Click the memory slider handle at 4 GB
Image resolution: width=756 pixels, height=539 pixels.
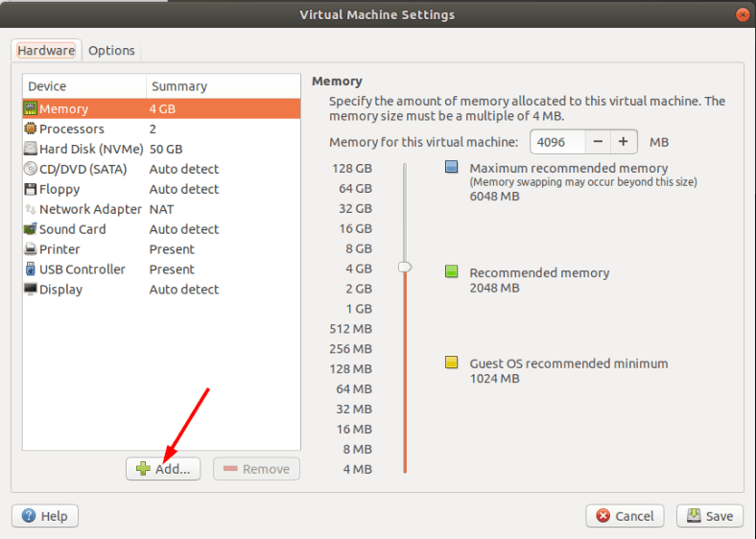tap(405, 267)
